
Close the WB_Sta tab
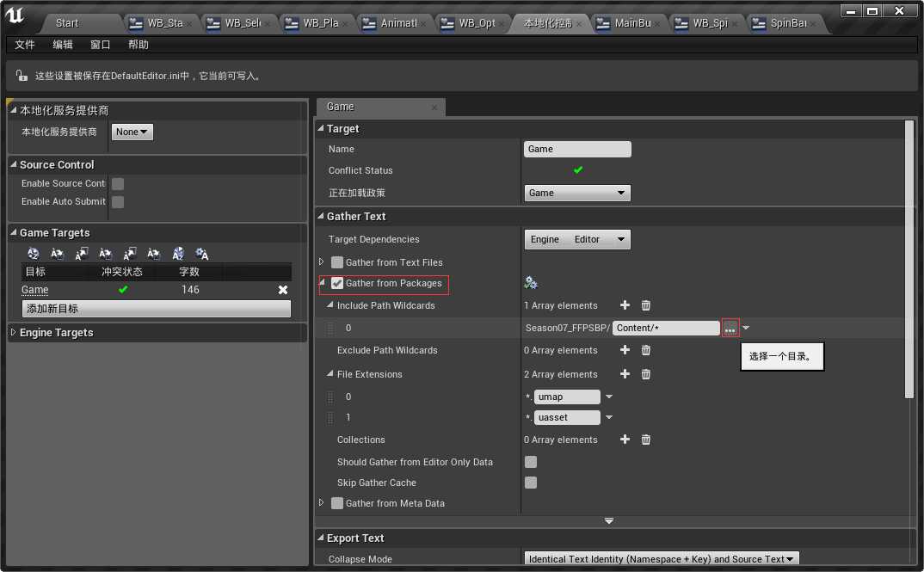[x=189, y=24]
